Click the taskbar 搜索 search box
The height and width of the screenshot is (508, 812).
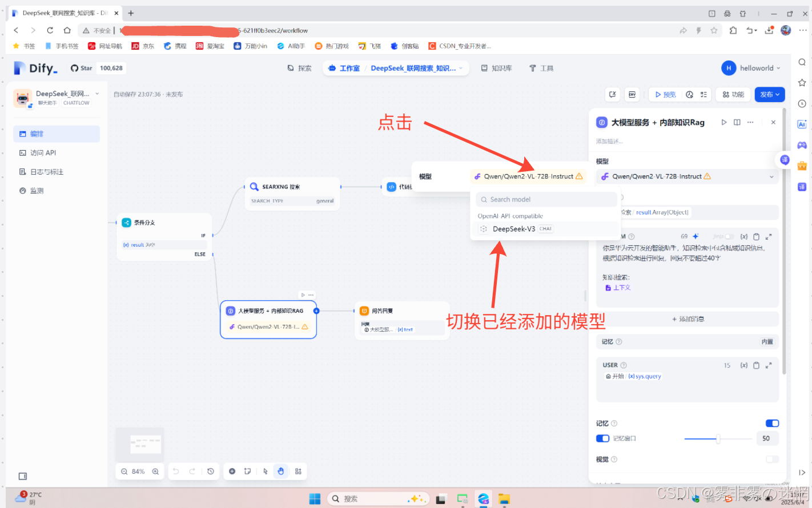click(378, 499)
